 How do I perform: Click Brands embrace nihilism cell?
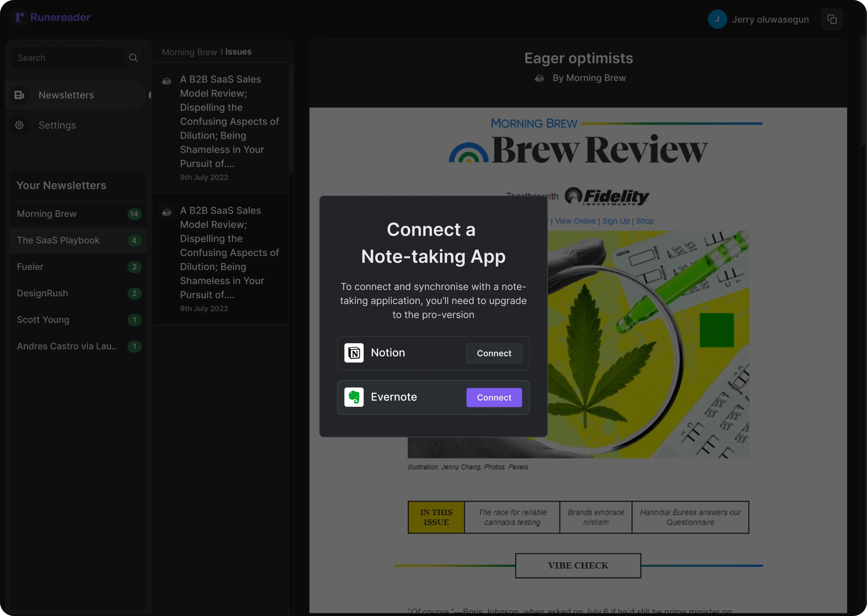[x=596, y=517]
